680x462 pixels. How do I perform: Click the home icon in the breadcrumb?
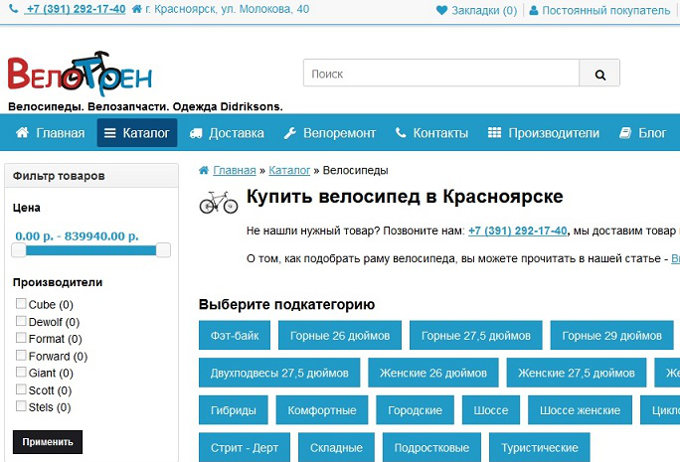tap(204, 170)
